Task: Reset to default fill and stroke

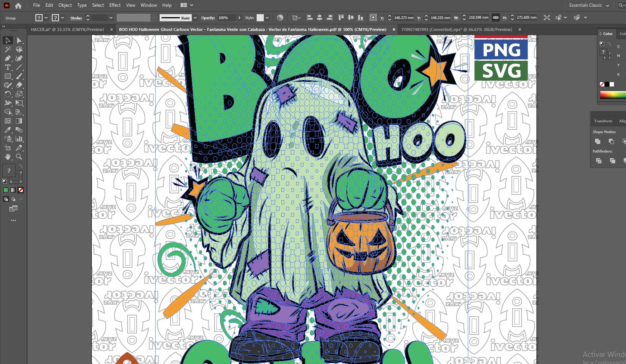Action: tap(4, 181)
